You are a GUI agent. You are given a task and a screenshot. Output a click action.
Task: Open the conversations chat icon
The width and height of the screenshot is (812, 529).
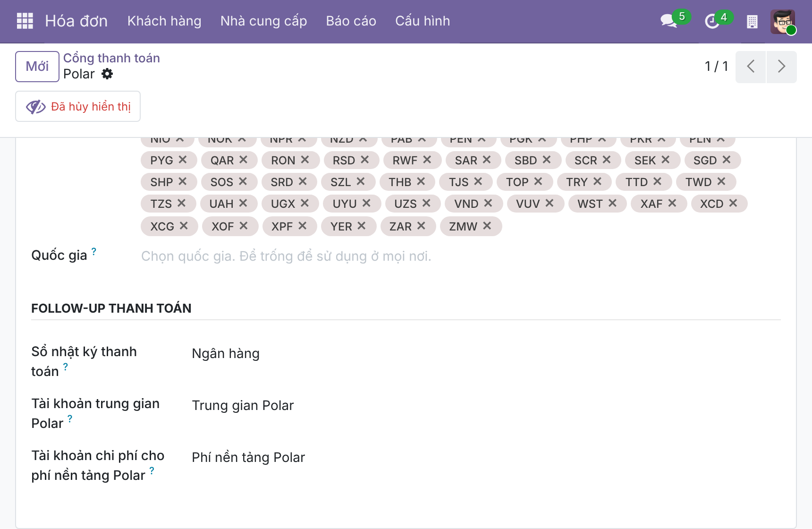[668, 21]
